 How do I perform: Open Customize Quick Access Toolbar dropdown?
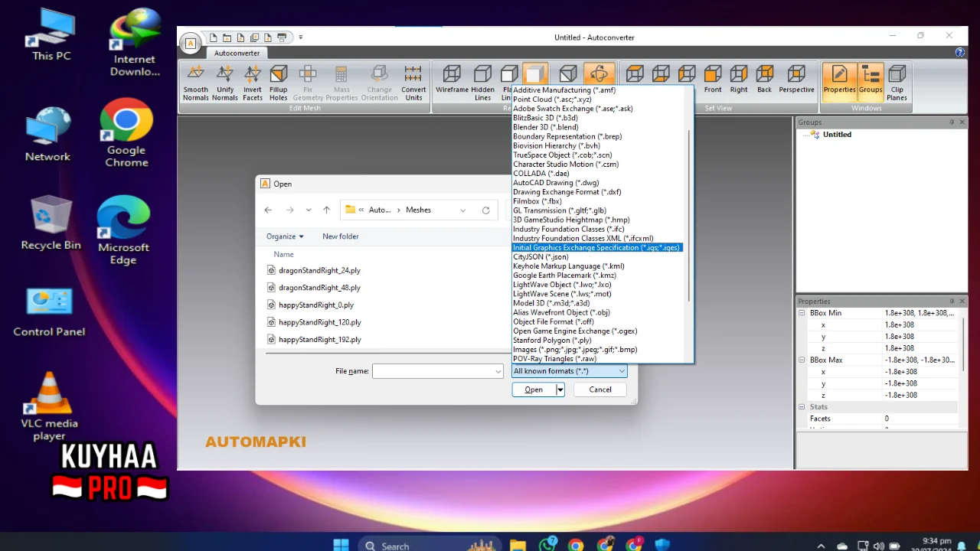point(300,37)
